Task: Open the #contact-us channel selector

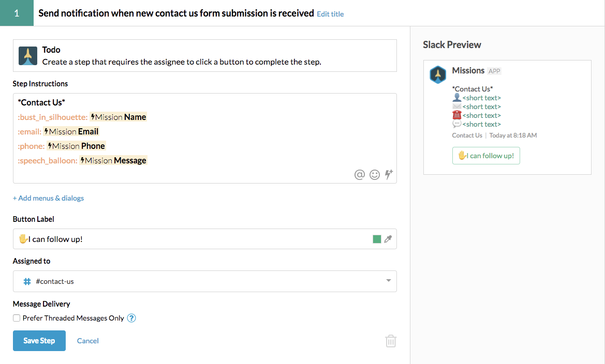Action: [x=204, y=281]
